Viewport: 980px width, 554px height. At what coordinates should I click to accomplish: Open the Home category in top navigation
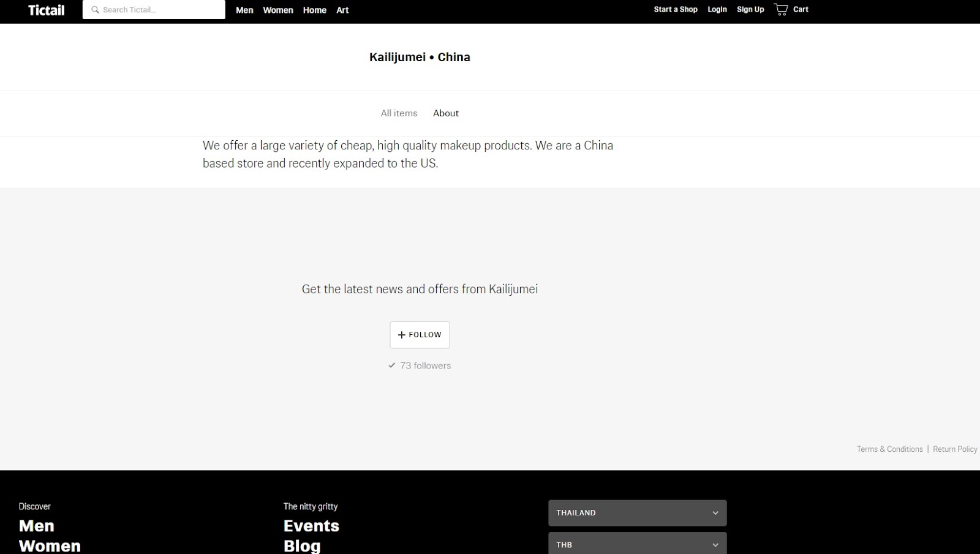click(x=315, y=10)
